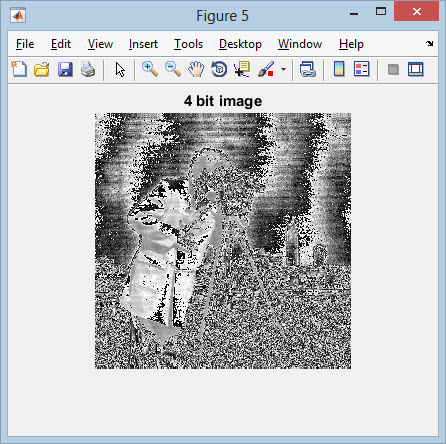Viewport: 446px width, 444px height.
Task: Click the New Figure icon
Action: tap(19, 69)
